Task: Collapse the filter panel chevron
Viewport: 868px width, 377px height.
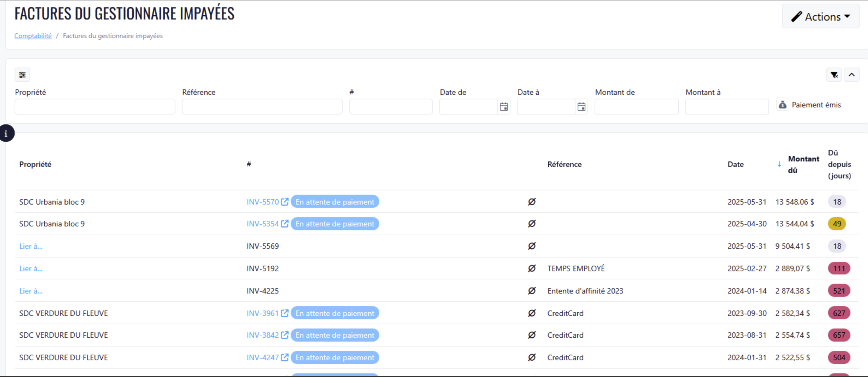Action: 851,75
